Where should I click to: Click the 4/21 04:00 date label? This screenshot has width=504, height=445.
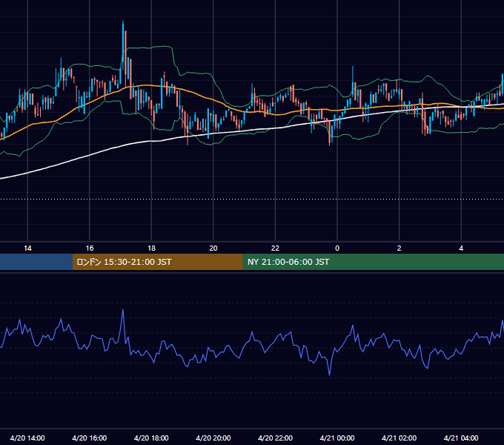click(x=461, y=438)
